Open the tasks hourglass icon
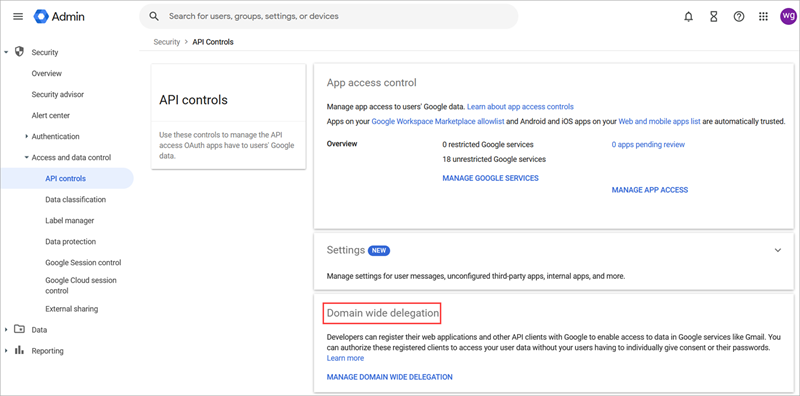 click(x=714, y=16)
